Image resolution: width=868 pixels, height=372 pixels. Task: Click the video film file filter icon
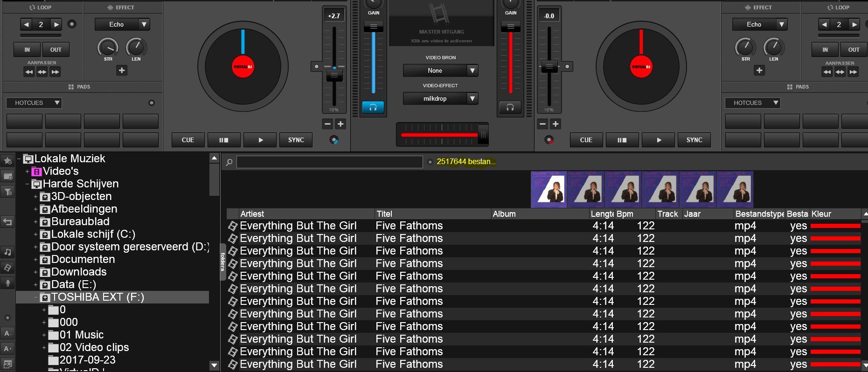(x=7, y=268)
